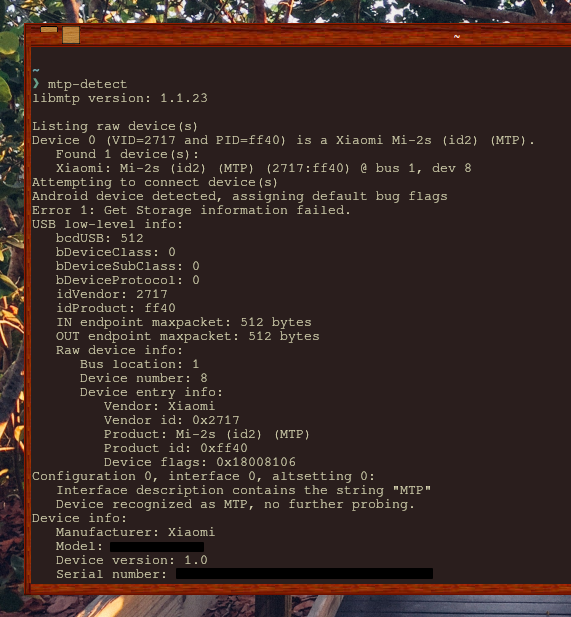Screen dimensions: 571x617
Task: Click the Manufacturer Xiaomi line
Action: [135, 532]
